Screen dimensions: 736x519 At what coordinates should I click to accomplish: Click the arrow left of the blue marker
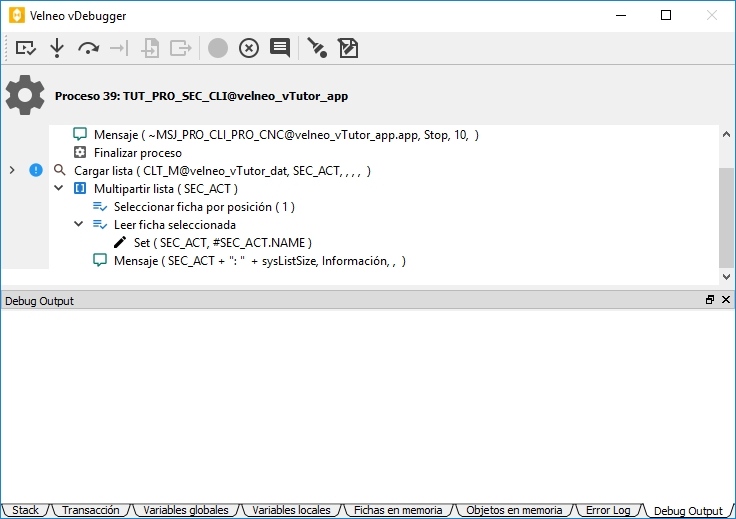(12, 170)
